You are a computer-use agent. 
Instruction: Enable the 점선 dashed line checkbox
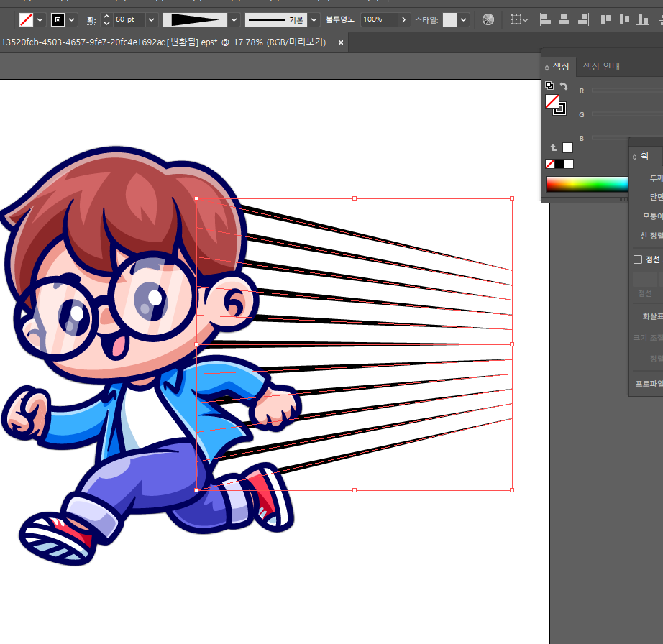[x=638, y=259]
